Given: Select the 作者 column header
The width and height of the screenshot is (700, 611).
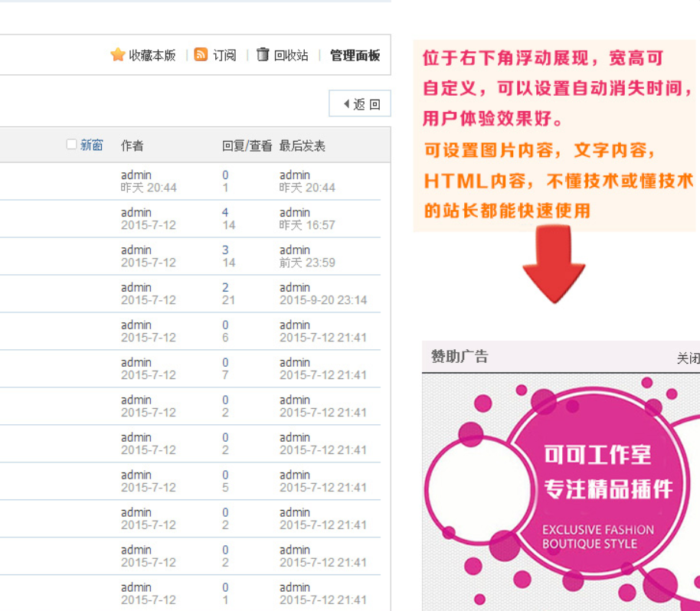Looking at the screenshot, I should pyautogui.click(x=132, y=145).
